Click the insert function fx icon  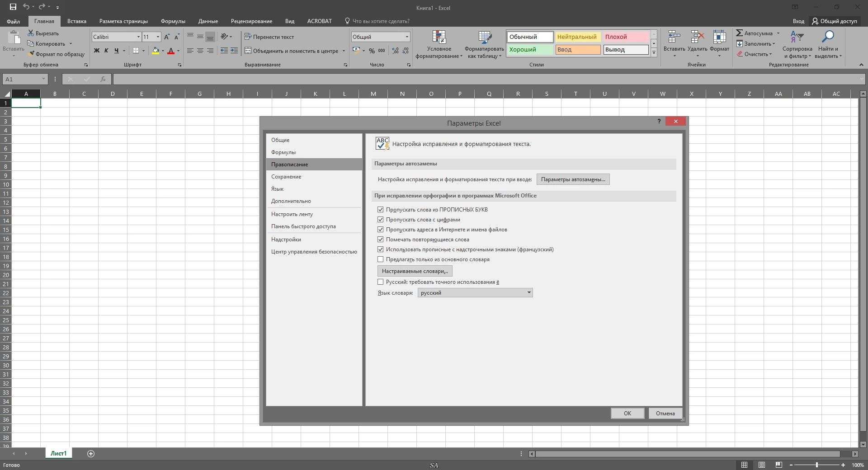(103, 79)
